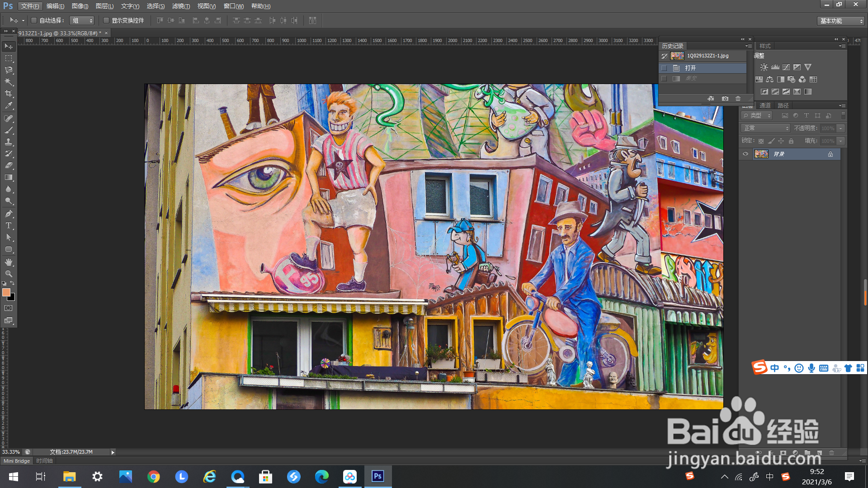Select the Clone Stamp tool

pyautogui.click(x=9, y=142)
